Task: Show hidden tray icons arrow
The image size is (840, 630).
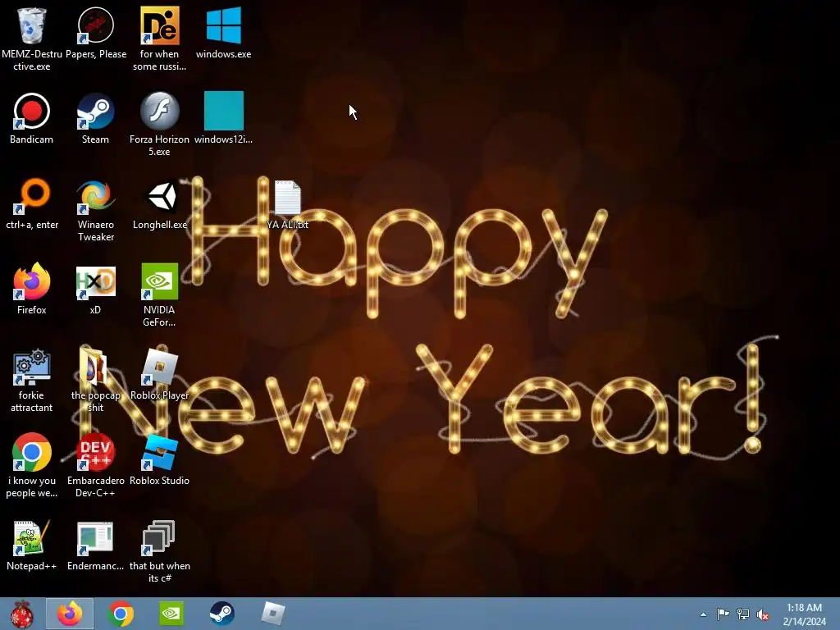Action: point(703,614)
